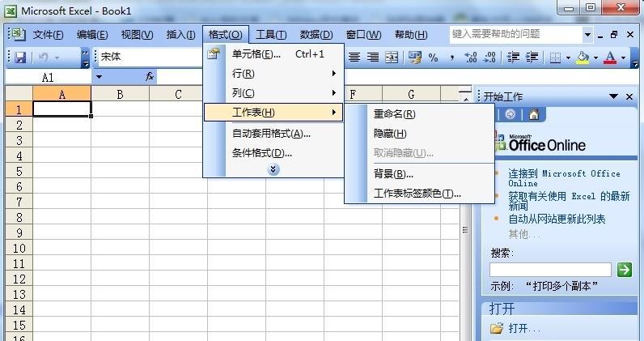This screenshot has height=341, width=644.
Task: Click the fx Insert Function icon
Action: [150, 76]
